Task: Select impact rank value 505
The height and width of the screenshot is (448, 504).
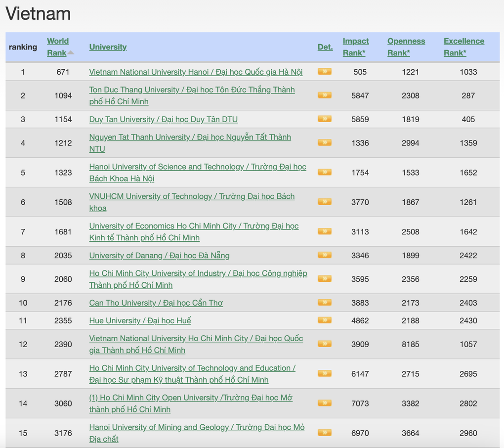Action: pyautogui.click(x=360, y=72)
